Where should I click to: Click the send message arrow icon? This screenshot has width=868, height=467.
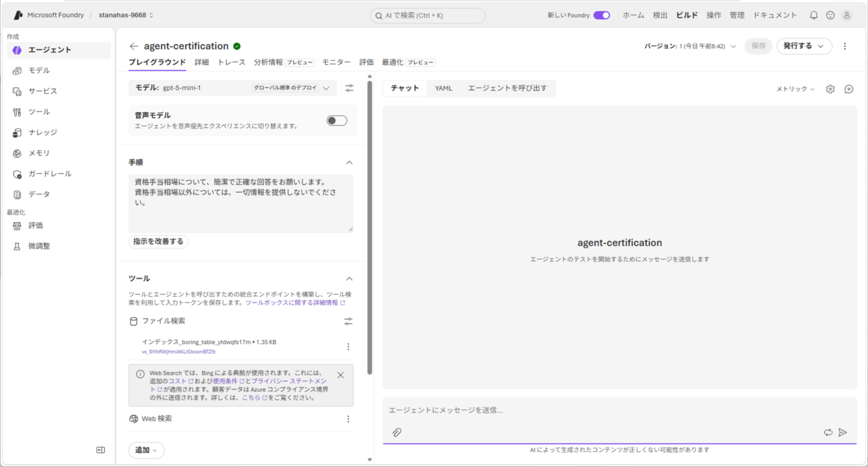843,432
